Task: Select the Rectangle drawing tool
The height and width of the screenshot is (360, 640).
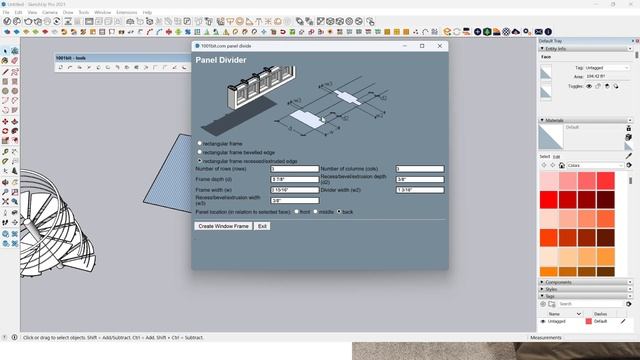Action: [x=5, y=82]
